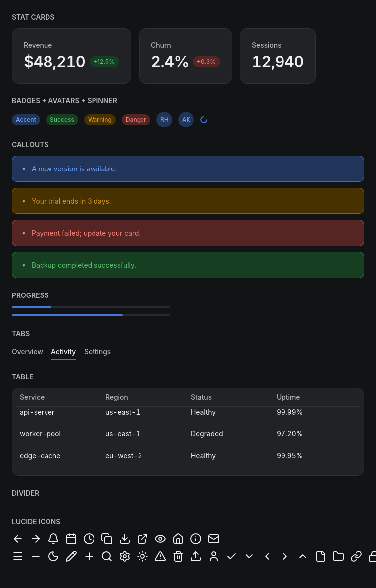Click the checkmark icon
The image size is (376, 588).
(232, 556)
